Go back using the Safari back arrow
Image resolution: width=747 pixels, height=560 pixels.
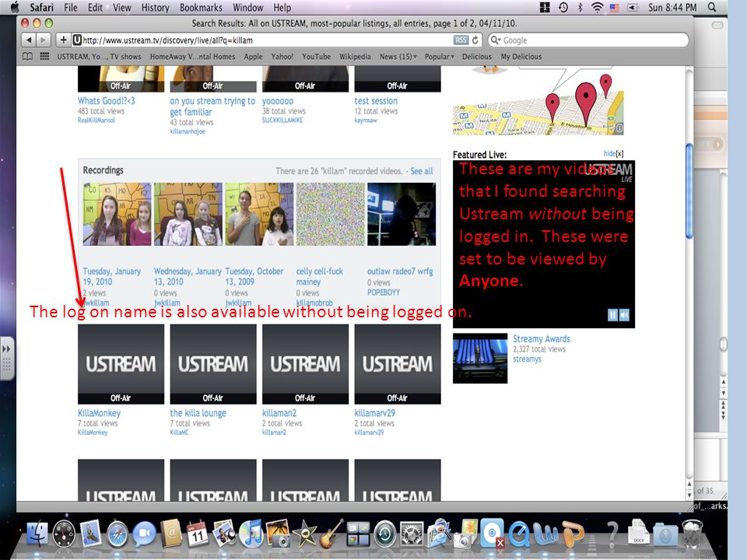tap(29, 40)
